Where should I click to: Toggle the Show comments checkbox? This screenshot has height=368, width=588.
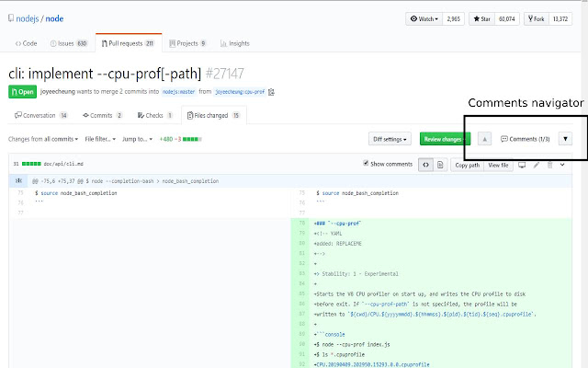(366, 163)
